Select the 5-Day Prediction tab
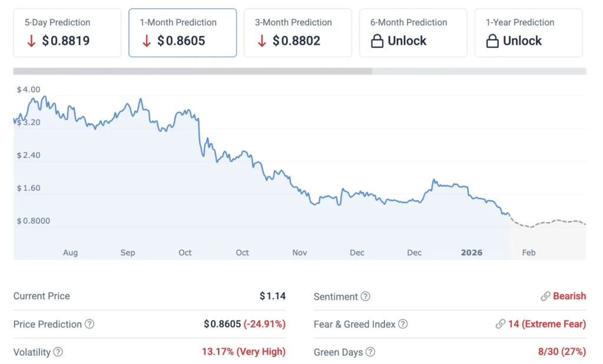 click(x=67, y=32)
